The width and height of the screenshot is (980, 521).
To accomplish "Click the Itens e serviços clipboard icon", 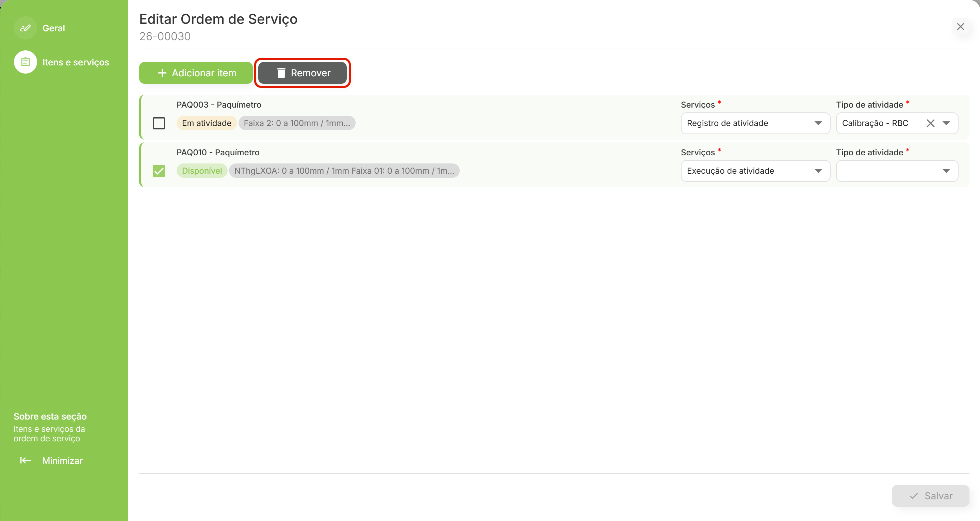I will (x=25, y=62).
